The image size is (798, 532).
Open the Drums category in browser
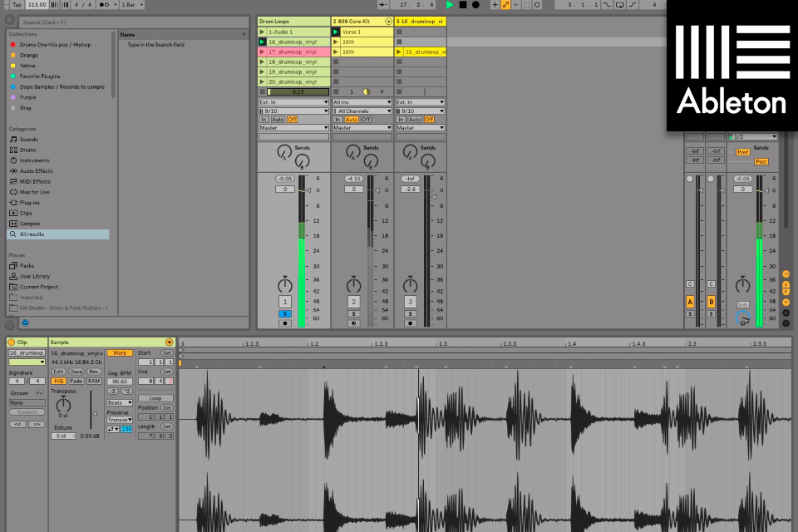pyautogui.click(x=28, y=150)
